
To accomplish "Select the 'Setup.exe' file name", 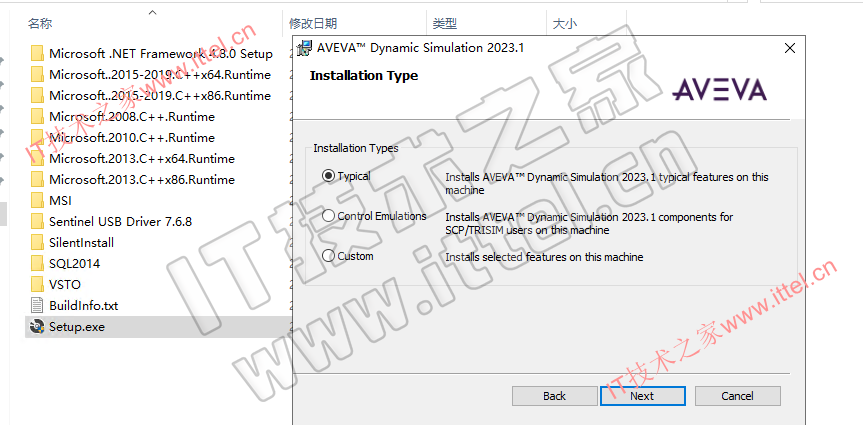I will point(77,327).
